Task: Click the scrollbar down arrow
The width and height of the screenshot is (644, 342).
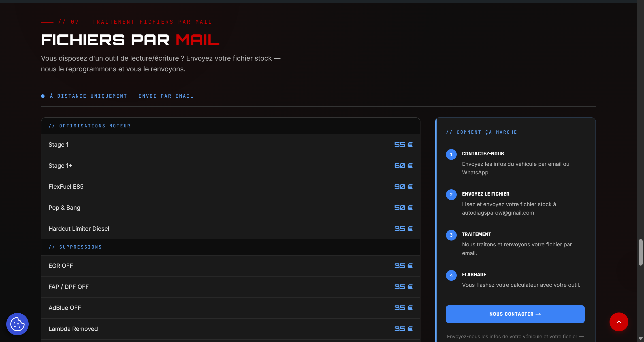Action: click(x=640, y=338)
